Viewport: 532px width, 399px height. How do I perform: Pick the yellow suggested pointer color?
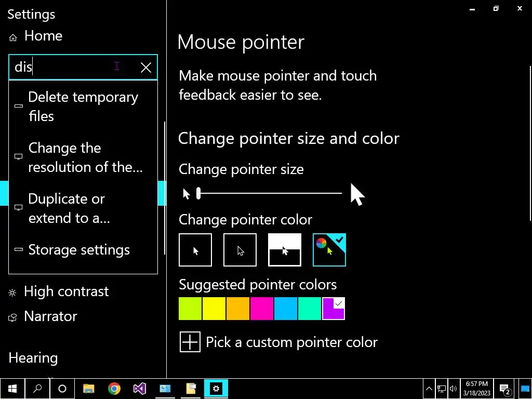(x=214, y=309)
